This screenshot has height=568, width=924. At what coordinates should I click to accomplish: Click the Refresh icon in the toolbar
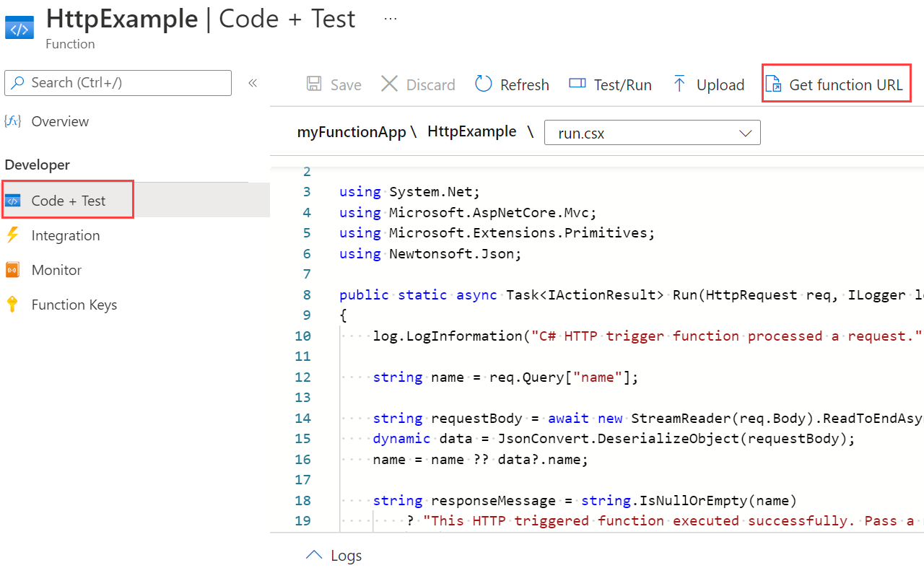tap(483, 84)
